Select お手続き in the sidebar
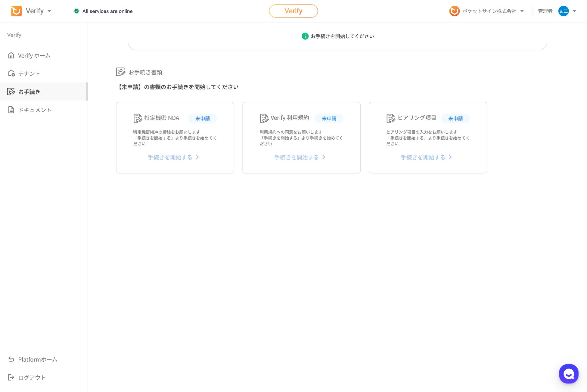The height and width of the screenshot is (392, 587). coord(29,92)
